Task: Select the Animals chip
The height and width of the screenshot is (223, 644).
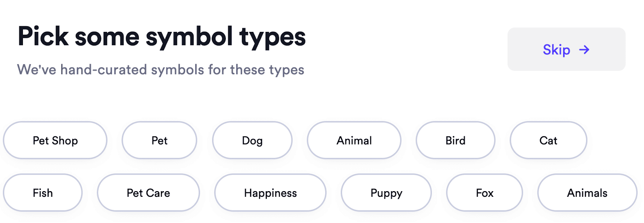Action: 587,193
